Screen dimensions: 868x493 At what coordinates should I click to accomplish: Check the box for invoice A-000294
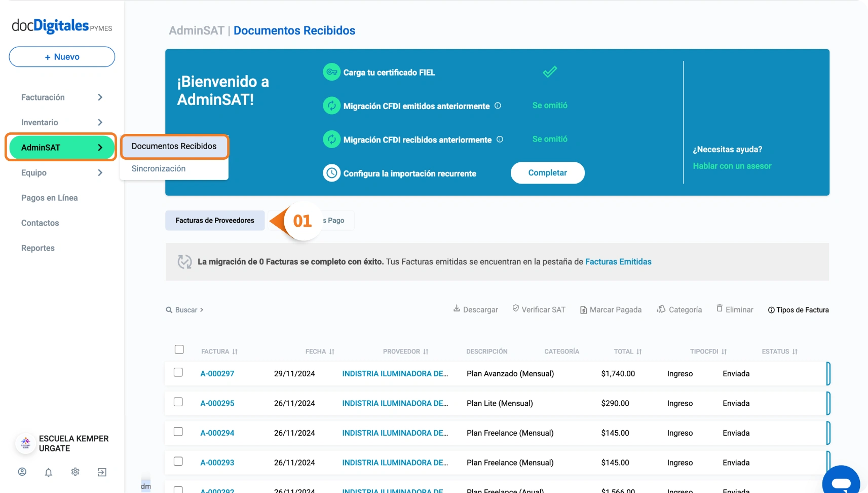coord(178,432)
